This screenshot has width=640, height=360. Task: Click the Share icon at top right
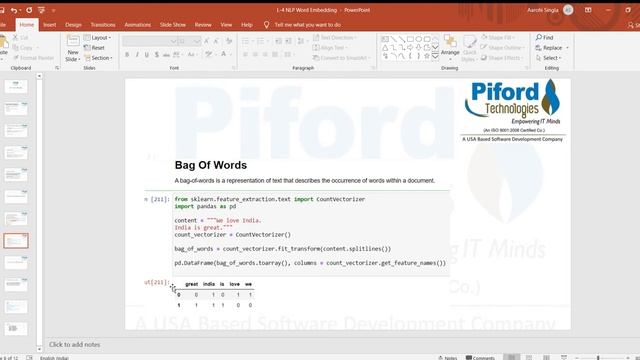(633, 25)
